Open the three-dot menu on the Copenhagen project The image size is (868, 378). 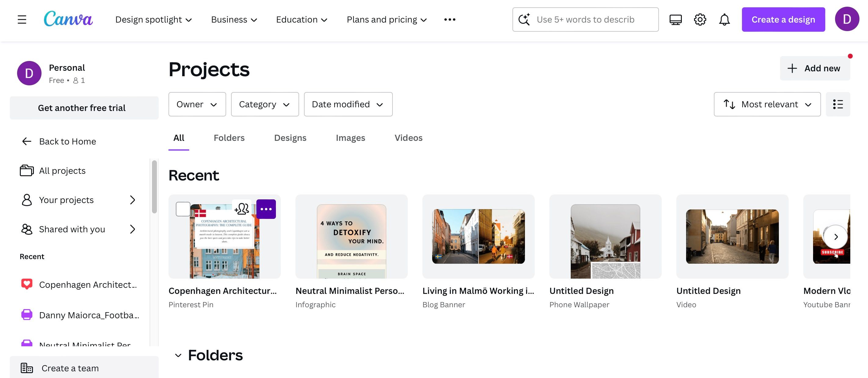[x=266, y=209]
